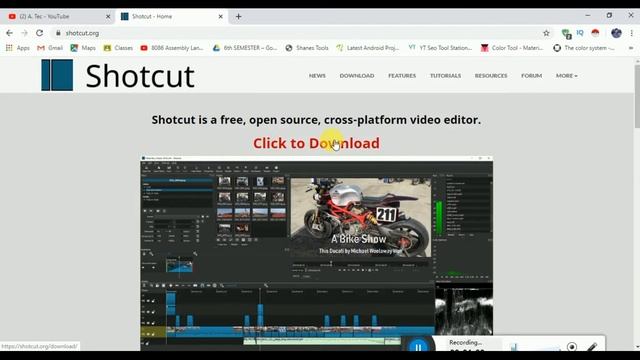This screenshot has height=360, width=640.
Task: Open the Gmail bookmark
Action: 50,48
